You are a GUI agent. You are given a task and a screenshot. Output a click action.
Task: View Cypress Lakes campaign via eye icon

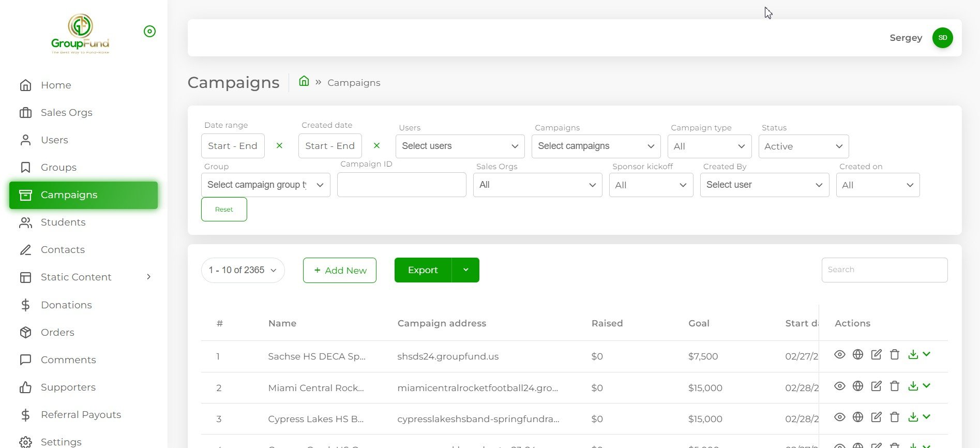[x=839, y=417]
